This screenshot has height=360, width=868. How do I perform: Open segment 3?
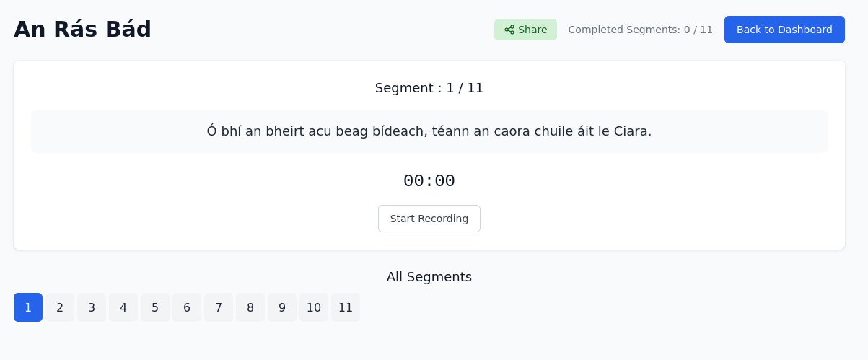pyautogui.click(x=92, y=307)
